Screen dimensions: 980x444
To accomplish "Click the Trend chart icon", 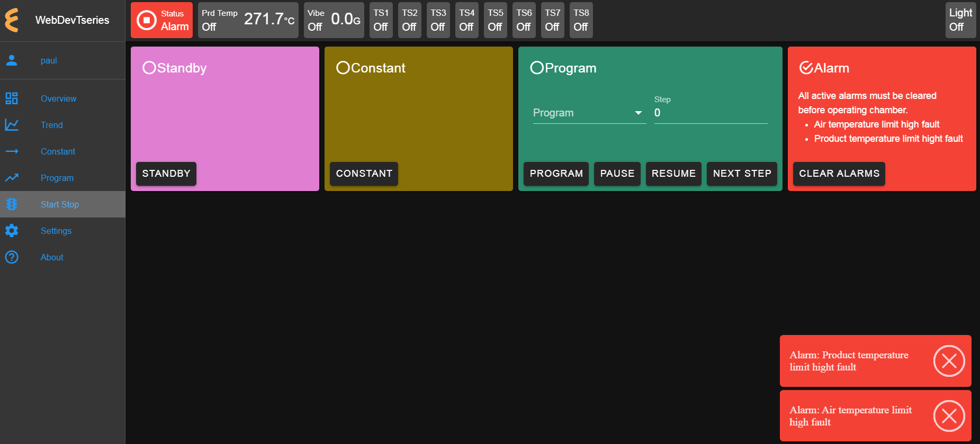I will [12, 125].
